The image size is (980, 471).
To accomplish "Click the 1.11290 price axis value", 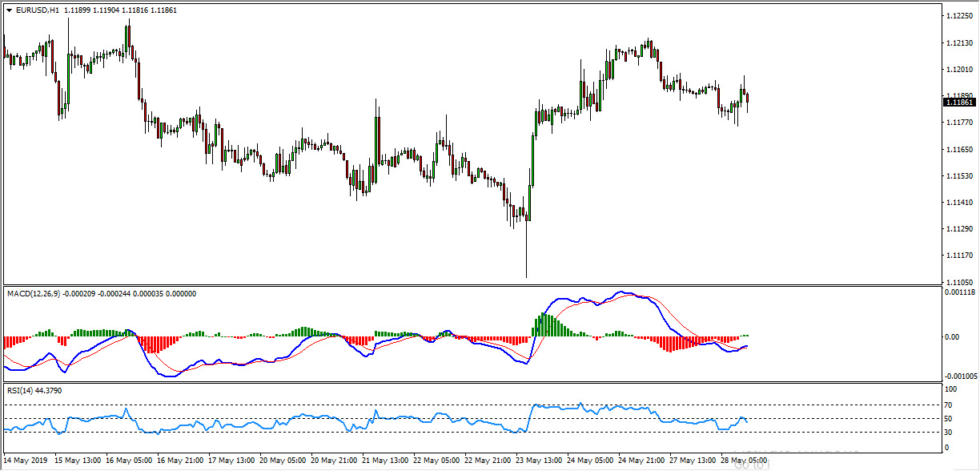I will click(x=959, y=229).
